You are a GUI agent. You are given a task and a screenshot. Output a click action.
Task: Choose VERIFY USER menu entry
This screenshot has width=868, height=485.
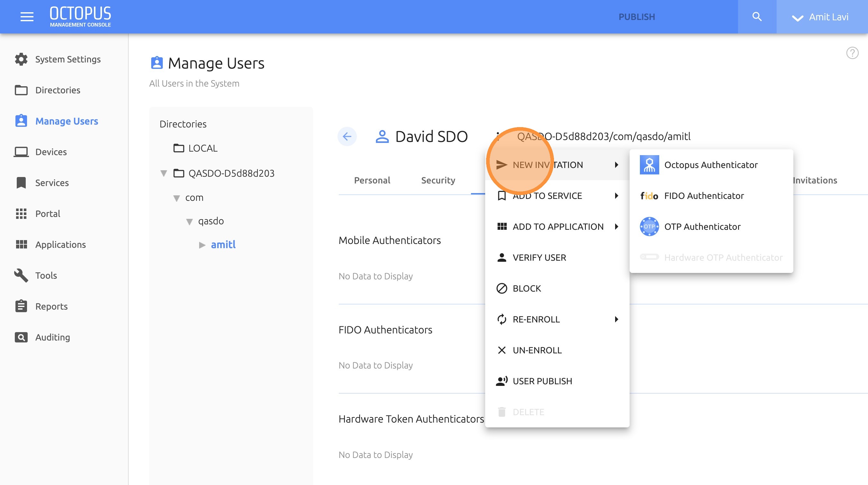539,257
